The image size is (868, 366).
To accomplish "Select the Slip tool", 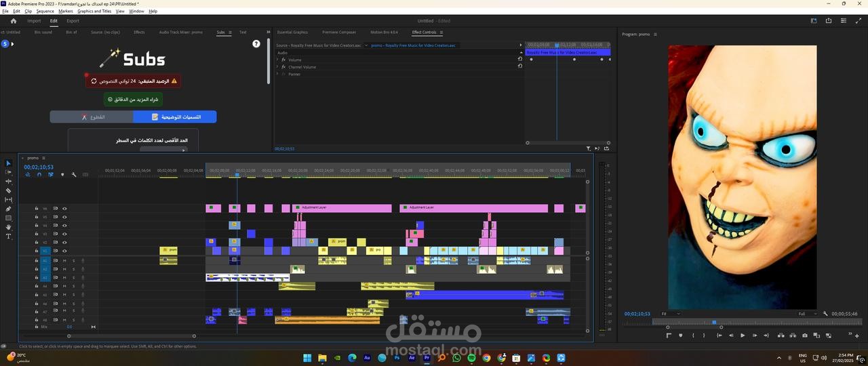I will [9, 200].
